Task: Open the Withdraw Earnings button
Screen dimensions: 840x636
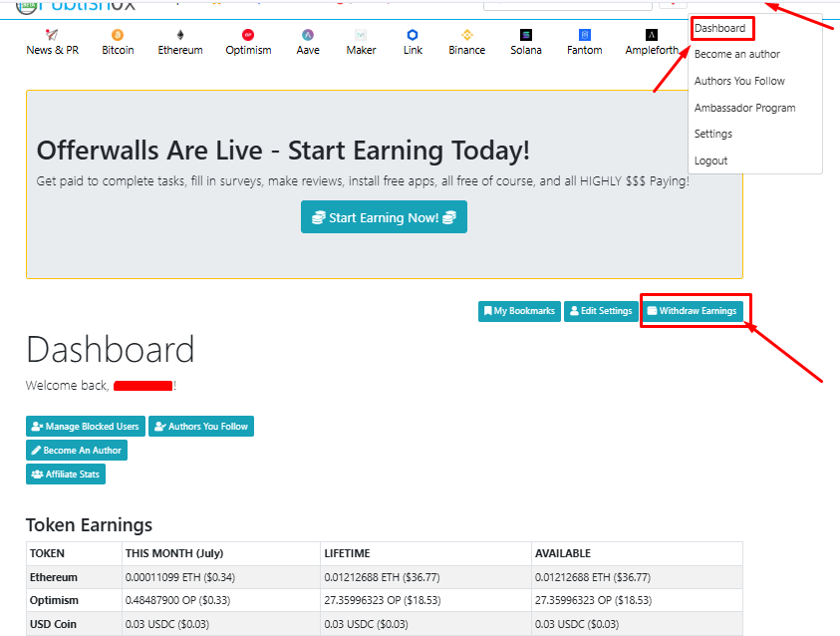Action: tap(693, 311)
